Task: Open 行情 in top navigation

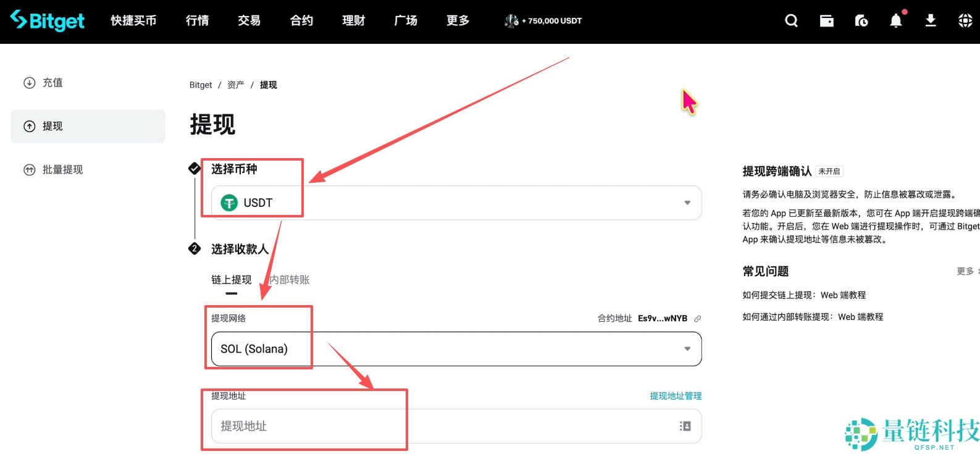Action: pyautogui.click(x=198, y=21)
